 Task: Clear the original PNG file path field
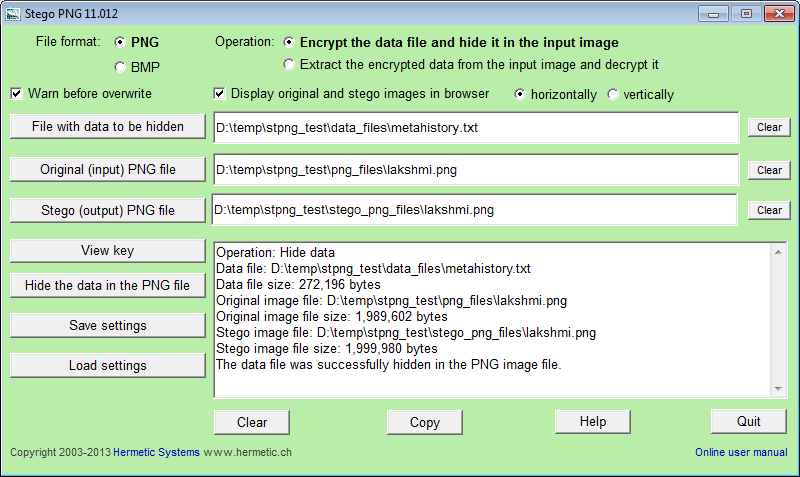[769, 170]
